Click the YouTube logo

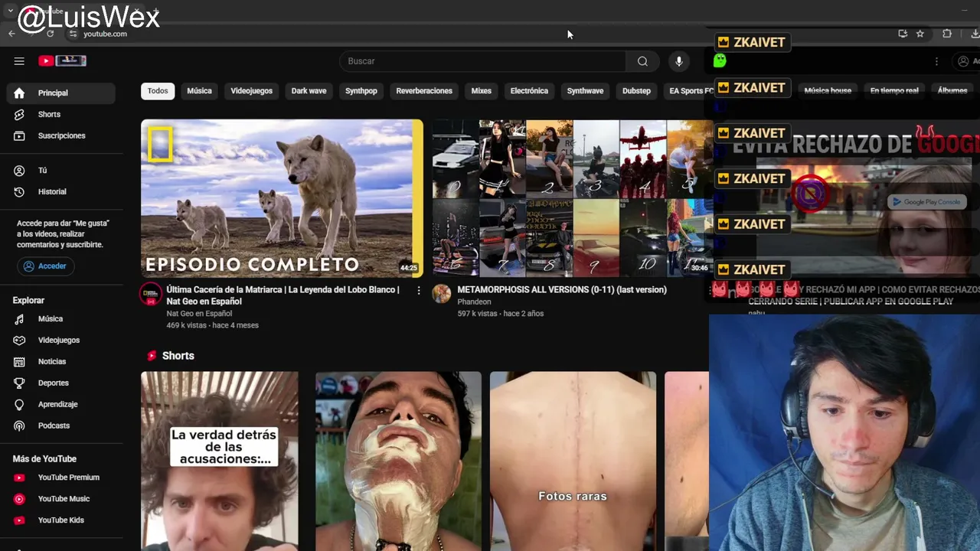(x=63, y=60)
